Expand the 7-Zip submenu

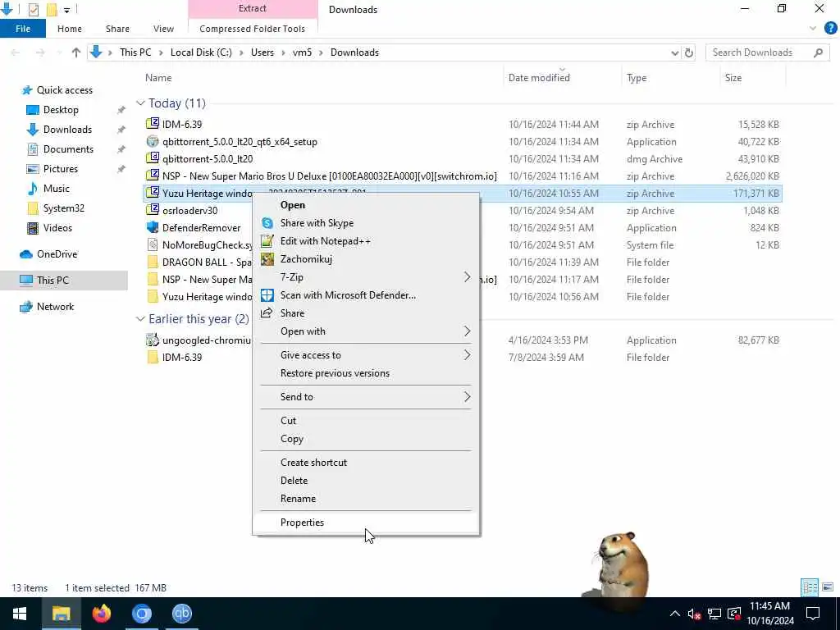coord(366,277)
